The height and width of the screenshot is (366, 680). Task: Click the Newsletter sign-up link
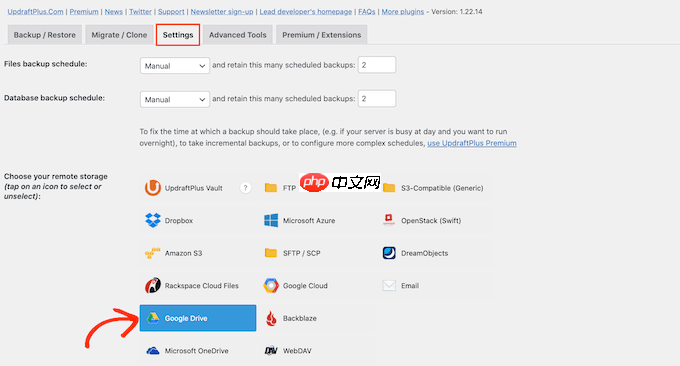coord(222,12)
